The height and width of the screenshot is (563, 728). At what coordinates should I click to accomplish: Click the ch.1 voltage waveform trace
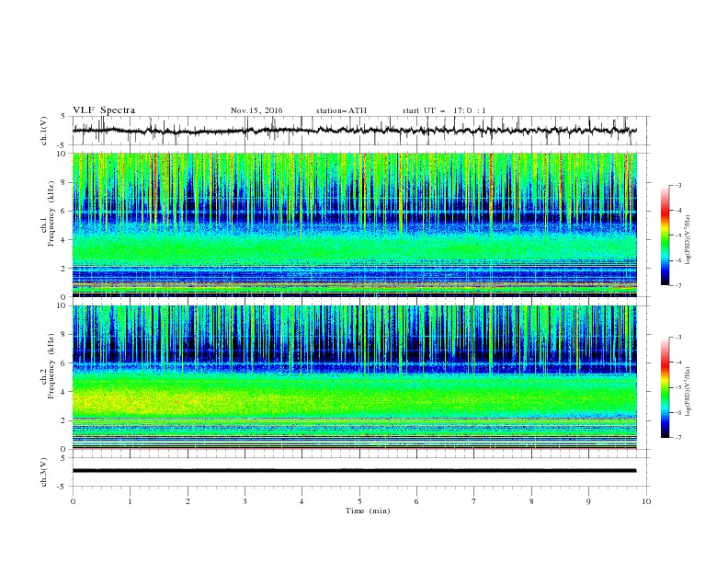coord(354,131)
